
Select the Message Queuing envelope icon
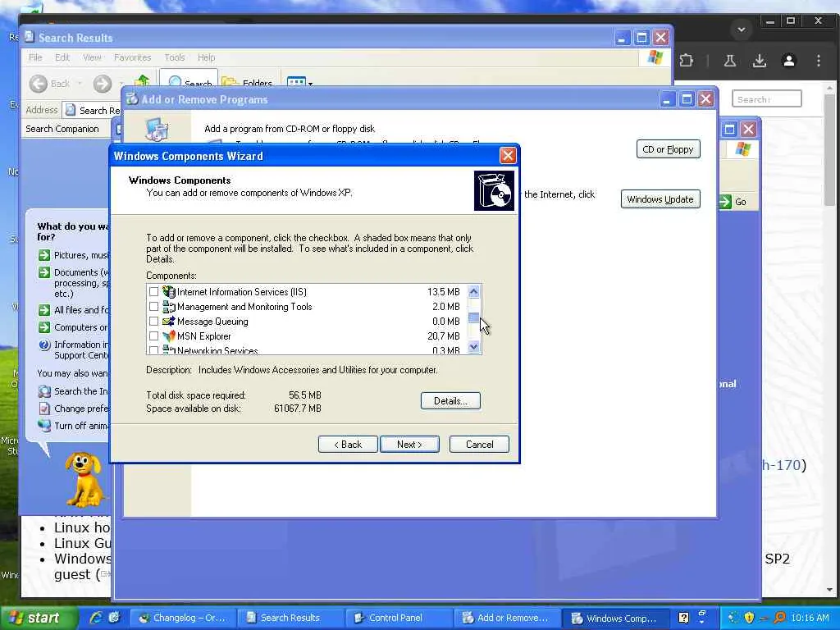tap(169, 322)
